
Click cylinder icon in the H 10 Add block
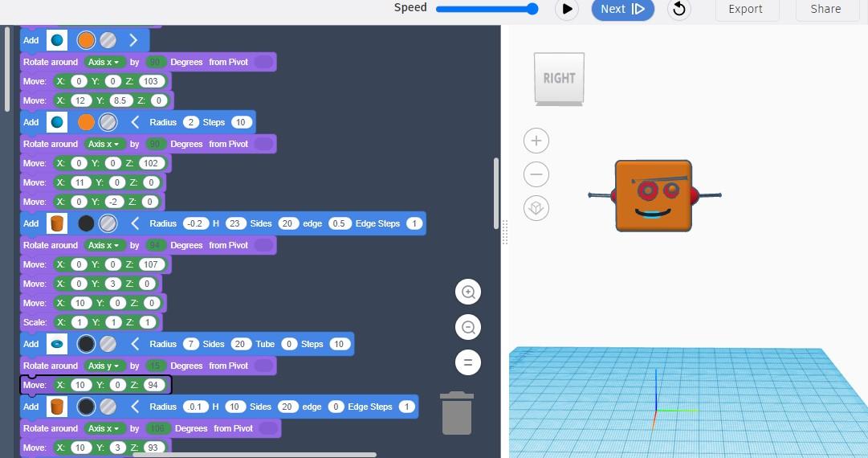point(57,407)
